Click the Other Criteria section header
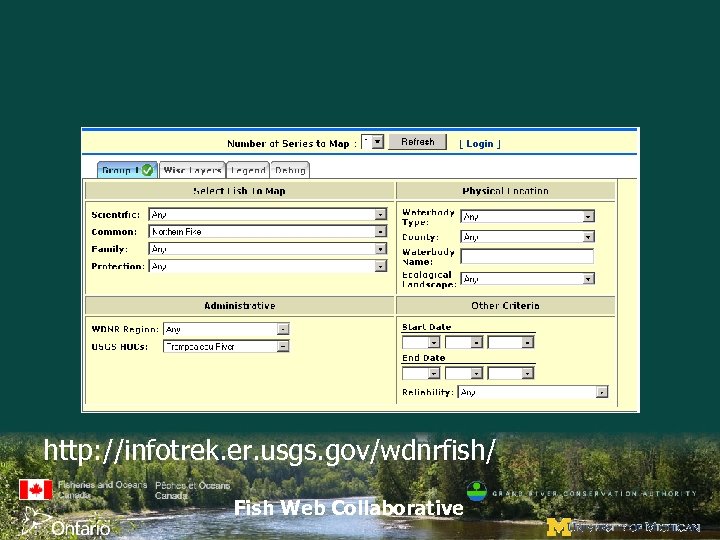This screenshot has height=540, width=720. pyautogui.click(x=506, y=306)
